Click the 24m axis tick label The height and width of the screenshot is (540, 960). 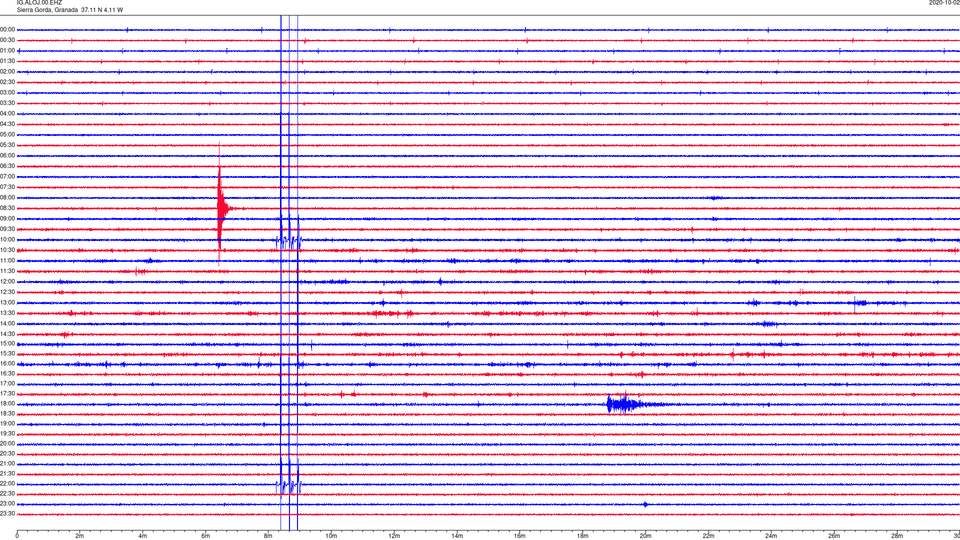(x=771, y=536)
